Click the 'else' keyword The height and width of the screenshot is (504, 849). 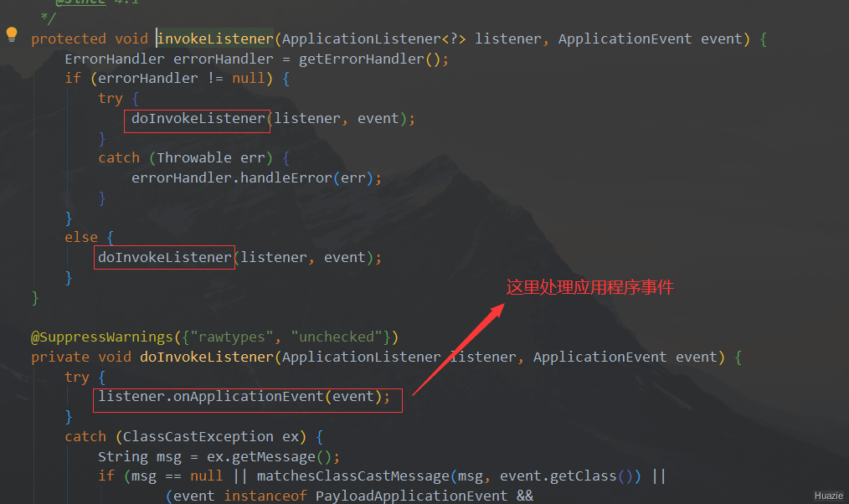(x=81, y=238)
